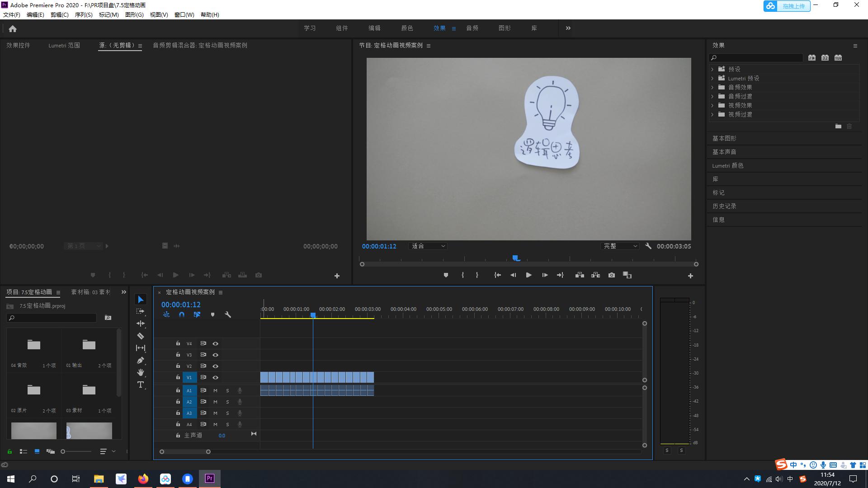Open the 基本图形 panel
Image resolution: width=868 pixels, height=488 pixels.
[724, 138]
